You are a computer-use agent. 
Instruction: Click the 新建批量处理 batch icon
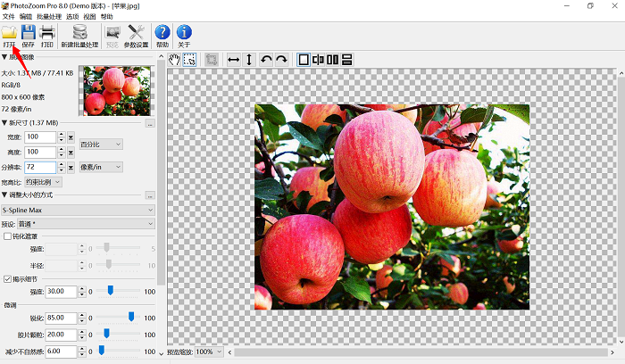[x=79, y=33]
